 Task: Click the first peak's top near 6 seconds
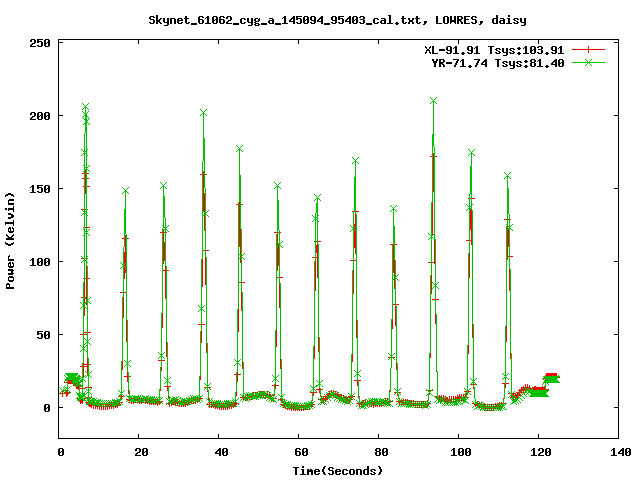coord(86,106)
